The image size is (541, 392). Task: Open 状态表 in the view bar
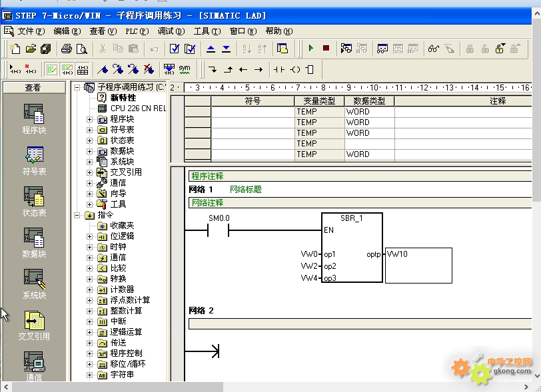click(34, 202)
